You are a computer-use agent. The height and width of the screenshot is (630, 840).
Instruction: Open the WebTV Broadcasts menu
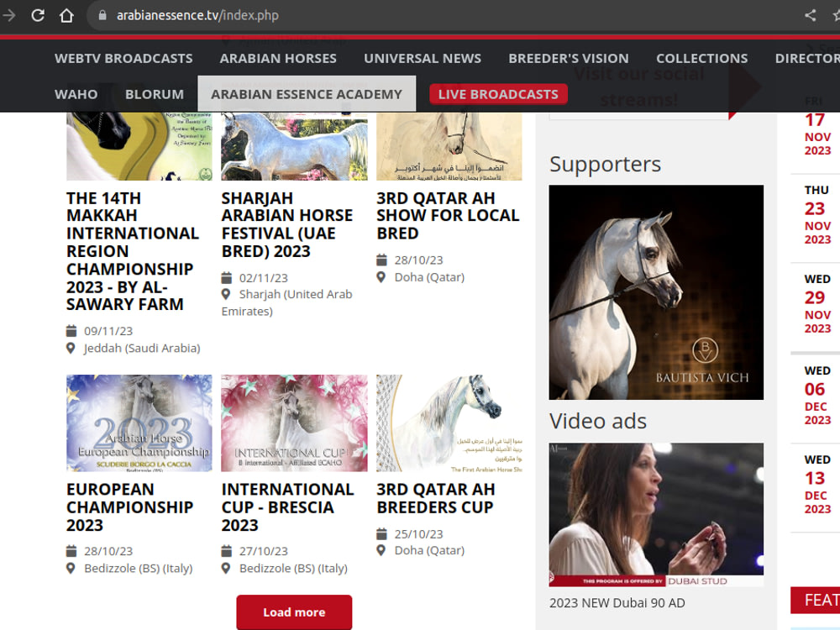[123, 59]
